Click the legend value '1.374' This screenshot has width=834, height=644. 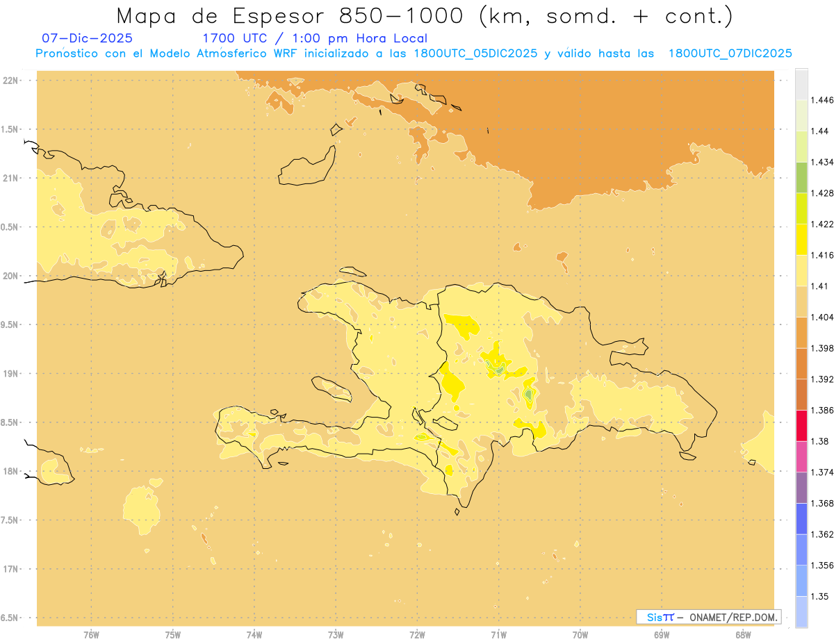coord(822,472)
